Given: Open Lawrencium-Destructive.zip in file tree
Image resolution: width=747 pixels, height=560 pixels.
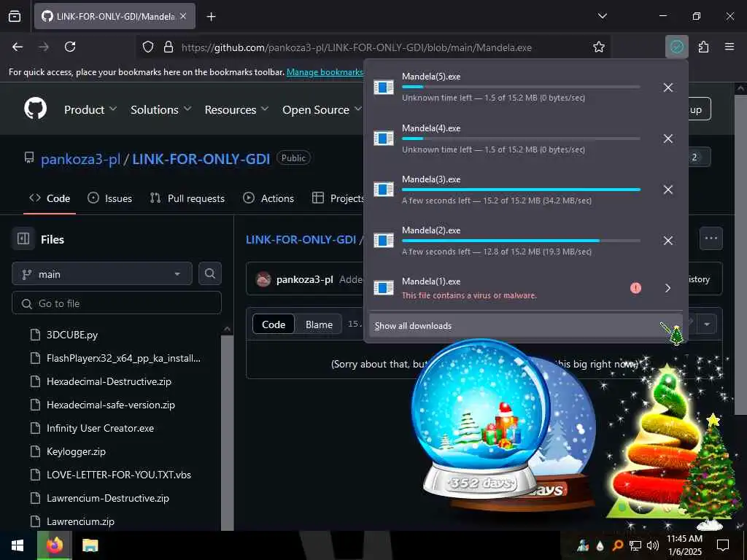Looking at the screenshot, I should point(108,498).
